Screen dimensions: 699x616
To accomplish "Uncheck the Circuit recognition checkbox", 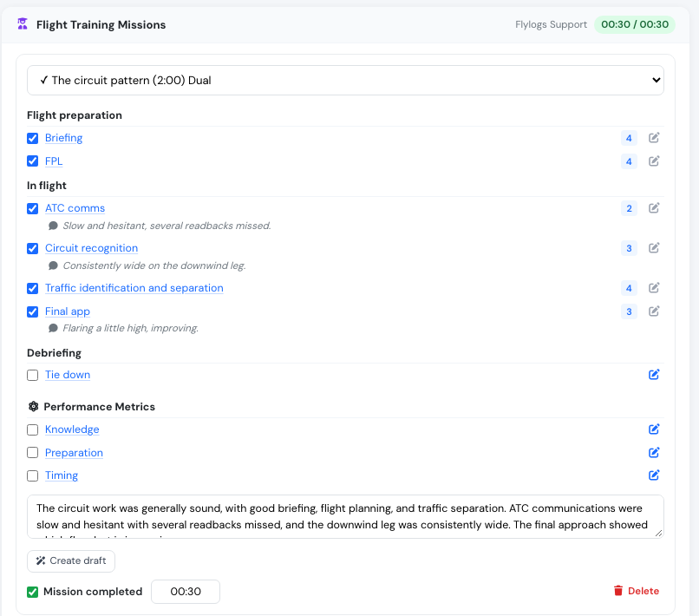I will tap(33, 248).
